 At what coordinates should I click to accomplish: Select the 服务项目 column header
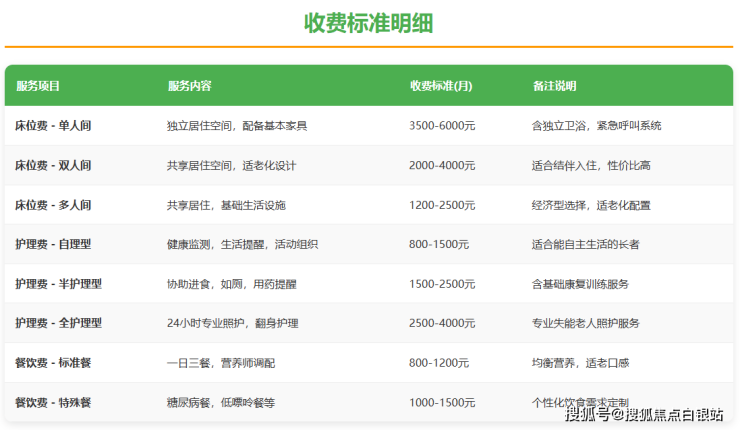(x=39, y=86)
